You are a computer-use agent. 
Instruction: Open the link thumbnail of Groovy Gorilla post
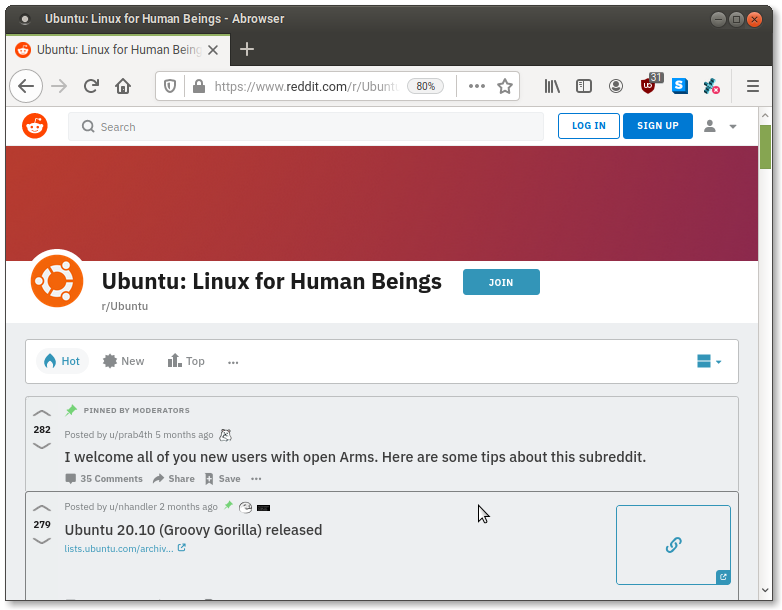673,545
